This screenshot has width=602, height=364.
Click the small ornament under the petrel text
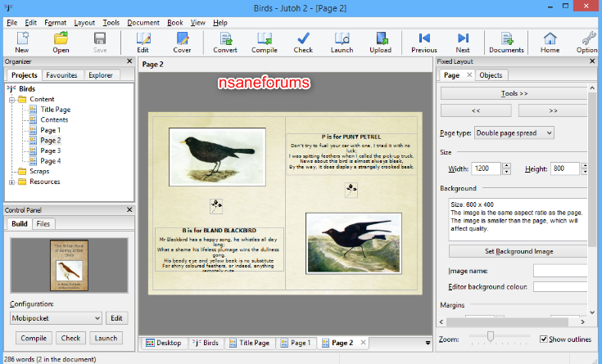click(x=351, y=190)
